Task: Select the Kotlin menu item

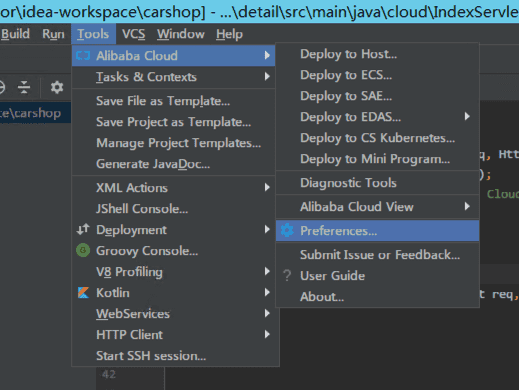Action: coord(173,293)
